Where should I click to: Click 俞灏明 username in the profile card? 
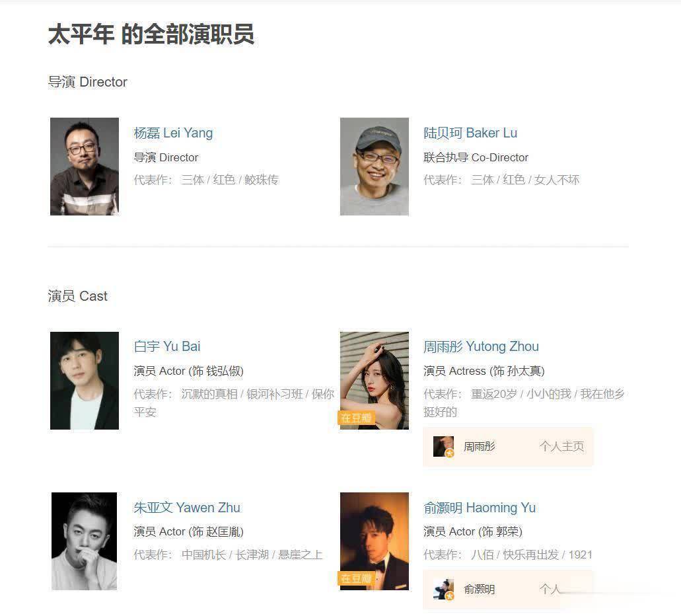coord(479,590)
